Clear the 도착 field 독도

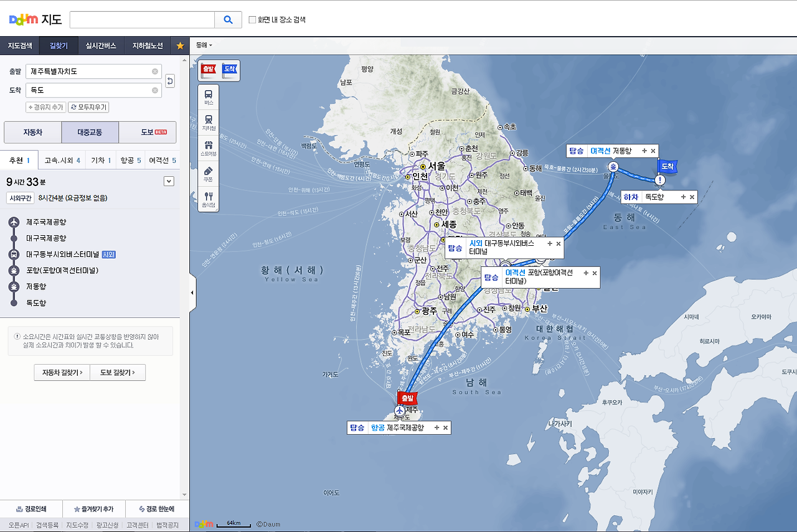(155, 91)
